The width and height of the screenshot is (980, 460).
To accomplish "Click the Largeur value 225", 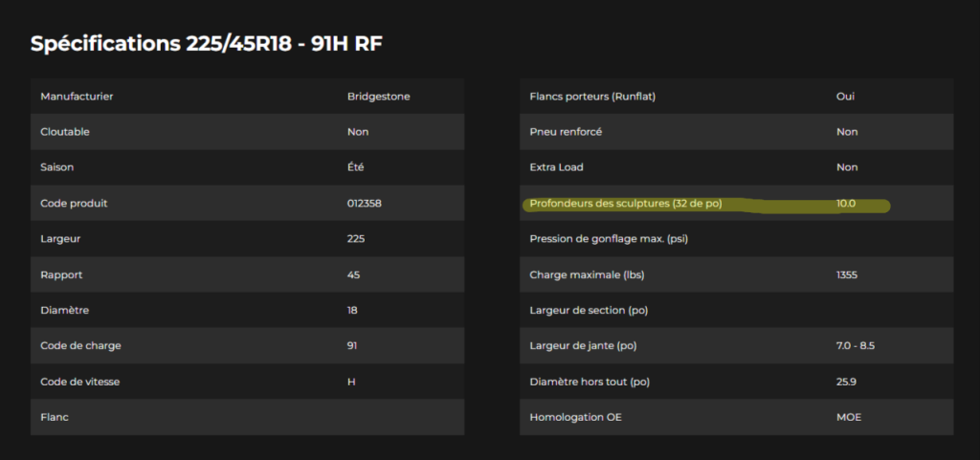I will tap(356, 239).
